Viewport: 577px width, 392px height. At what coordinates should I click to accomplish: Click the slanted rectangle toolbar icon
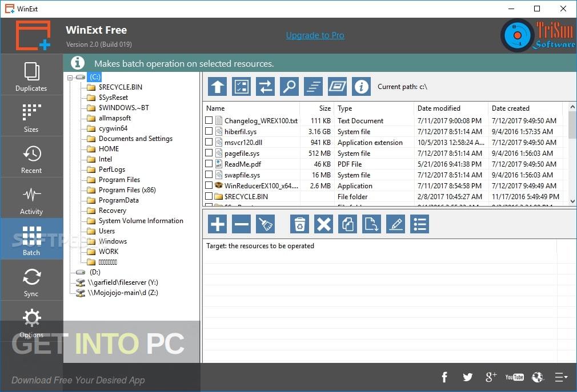[337, 86]
